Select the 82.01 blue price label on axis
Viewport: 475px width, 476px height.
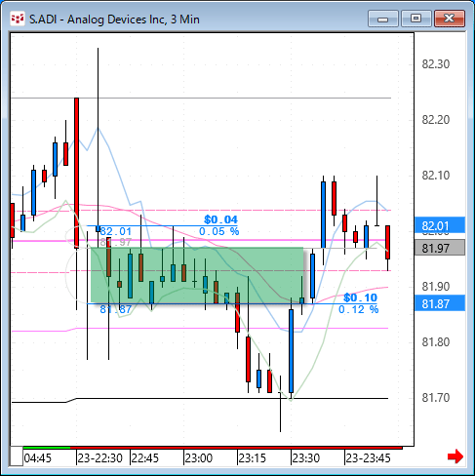[x=440, y=225]
